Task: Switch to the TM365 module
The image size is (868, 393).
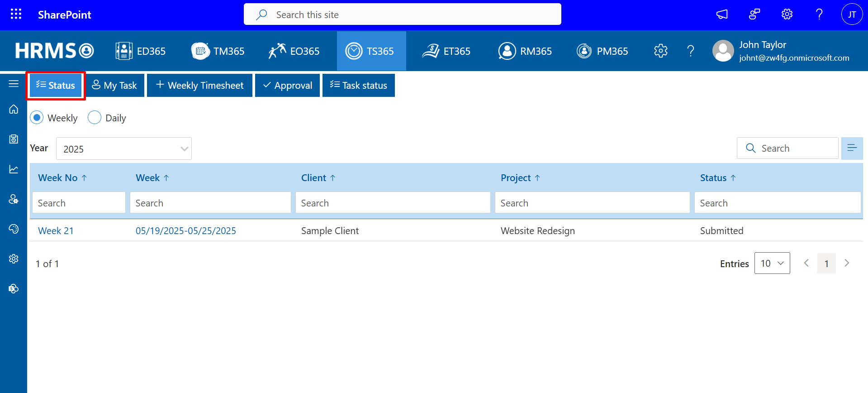Action: 218,51
